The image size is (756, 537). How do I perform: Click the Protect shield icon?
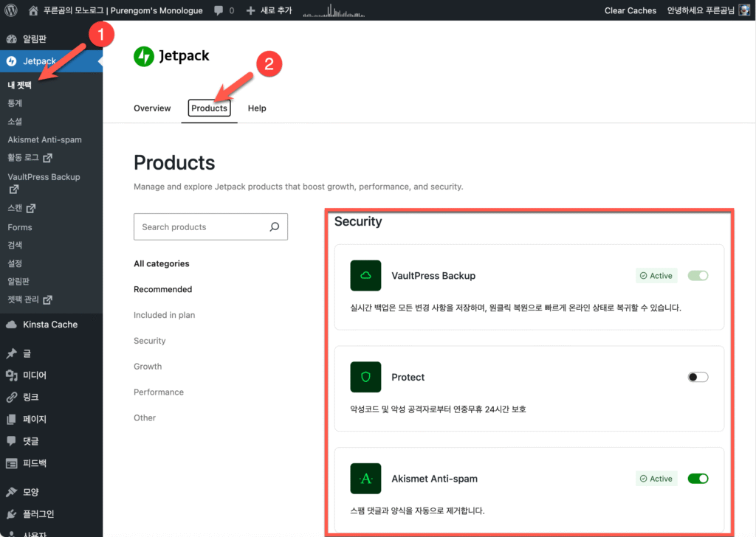[x=365, y=377]
